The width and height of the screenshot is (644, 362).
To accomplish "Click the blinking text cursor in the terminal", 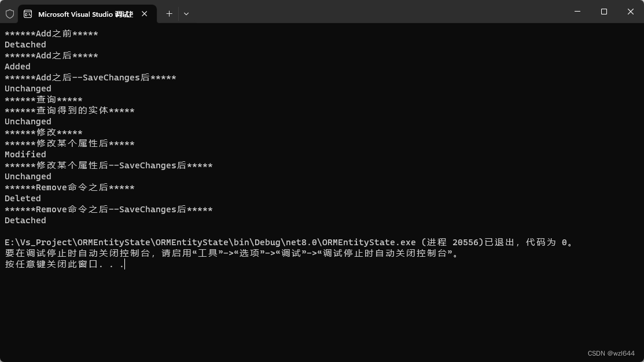I will click(123, 264).
